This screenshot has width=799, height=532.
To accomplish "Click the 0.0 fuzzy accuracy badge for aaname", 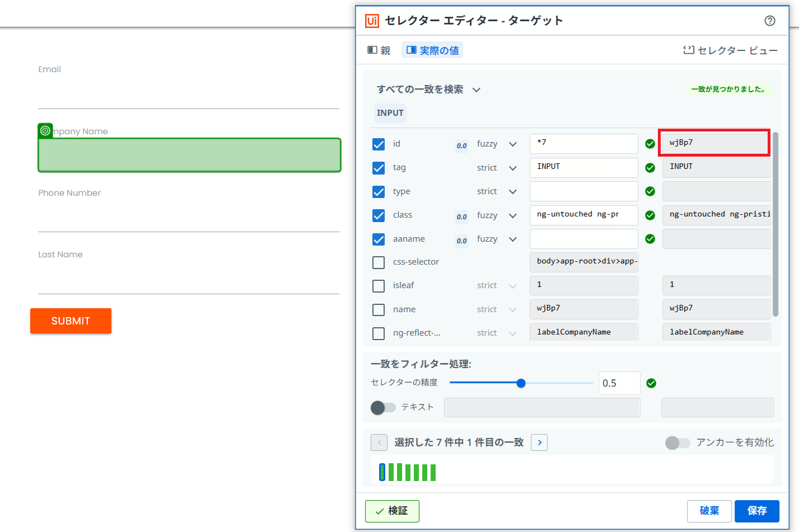I will coord(461,241).
